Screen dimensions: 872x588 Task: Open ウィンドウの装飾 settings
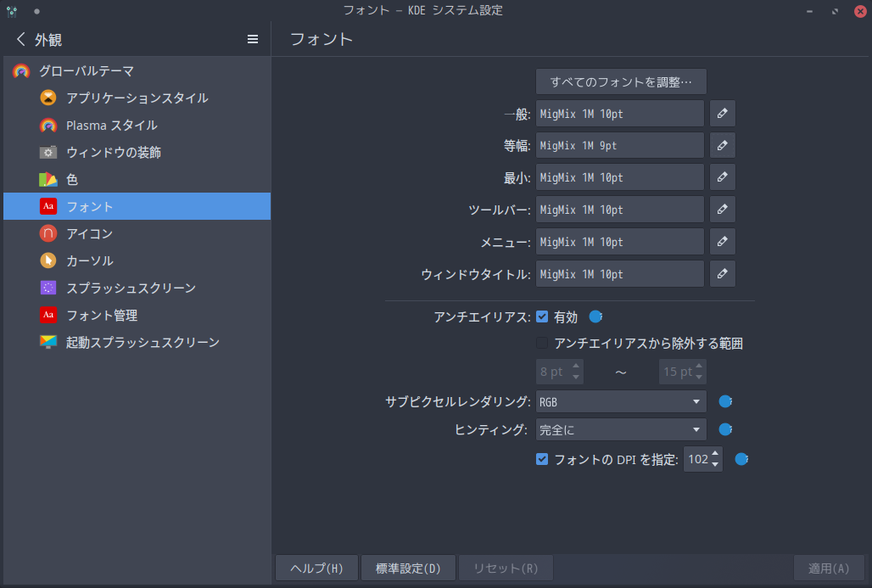(137, 152)
